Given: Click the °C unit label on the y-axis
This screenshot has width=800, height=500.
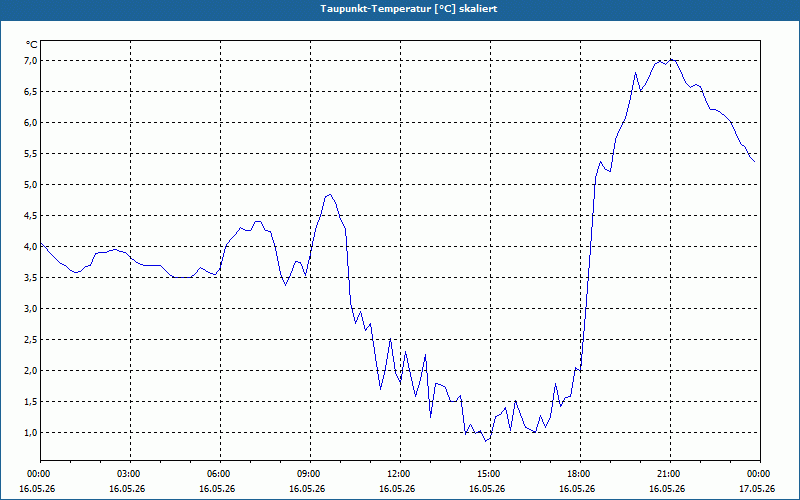Looking at the screenshot, I should 31,45.
